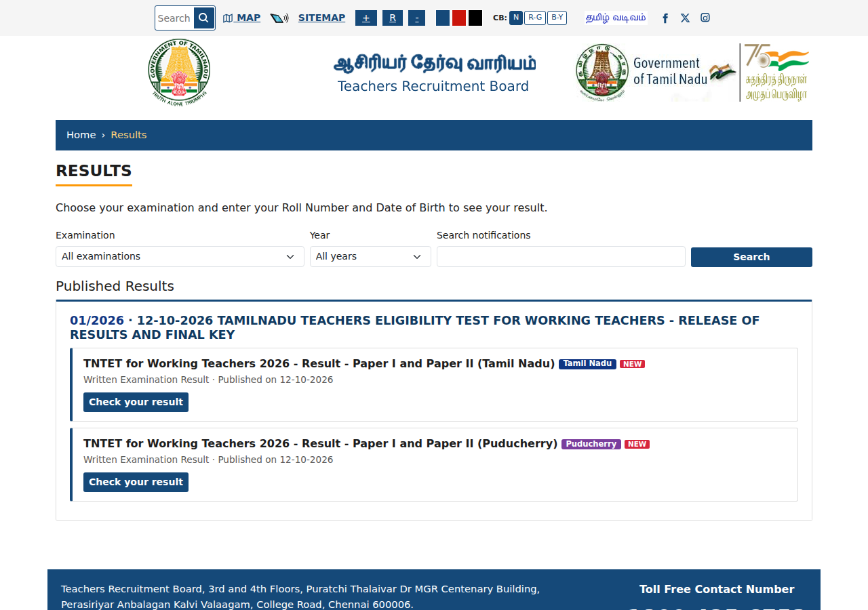
Task: Click the magnifier search icon in top bar
Action: (204, 18)
